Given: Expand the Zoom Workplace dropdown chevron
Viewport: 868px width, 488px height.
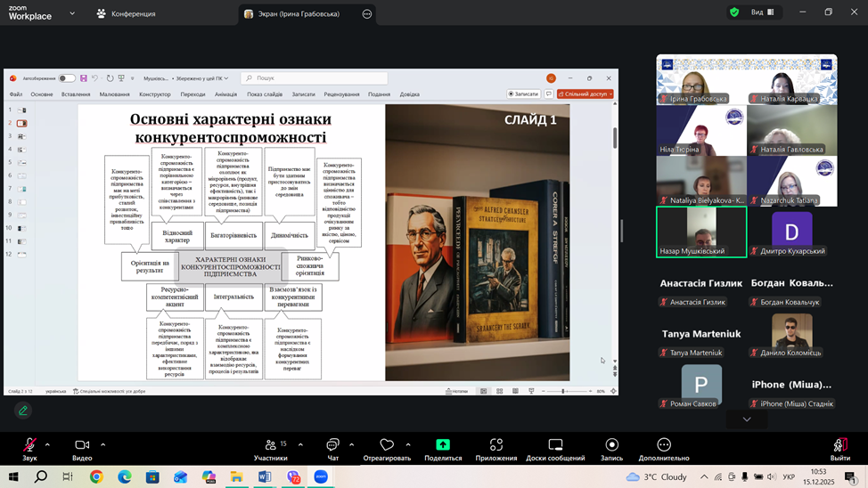Looking at the screenshot, I should pyautogui.click(x=71, y=13).
